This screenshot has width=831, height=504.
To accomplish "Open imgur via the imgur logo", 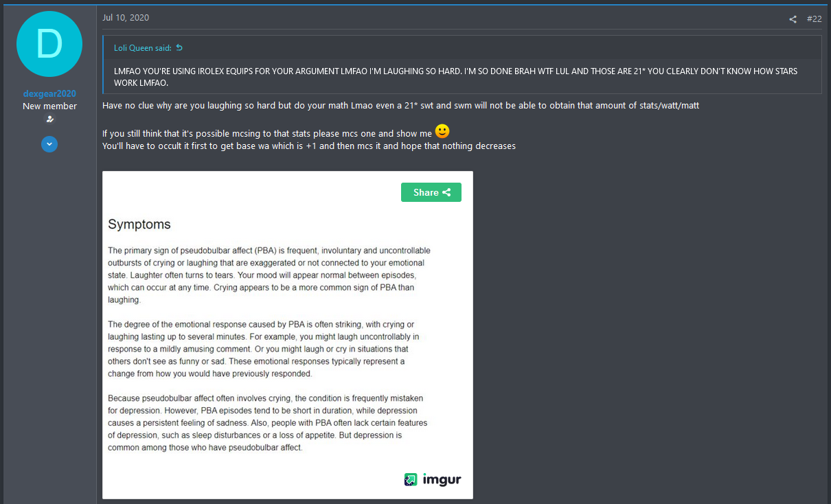I will [x=433, y=479].
